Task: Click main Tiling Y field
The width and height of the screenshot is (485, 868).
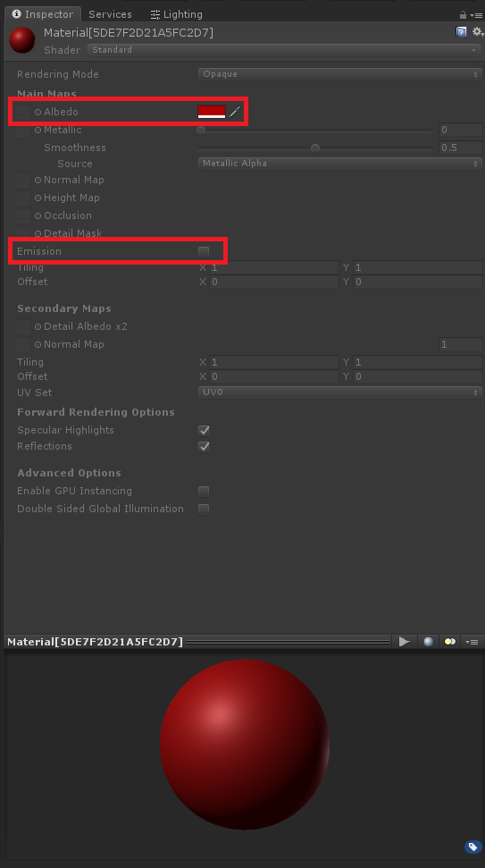Action: [x=417, y=267]
